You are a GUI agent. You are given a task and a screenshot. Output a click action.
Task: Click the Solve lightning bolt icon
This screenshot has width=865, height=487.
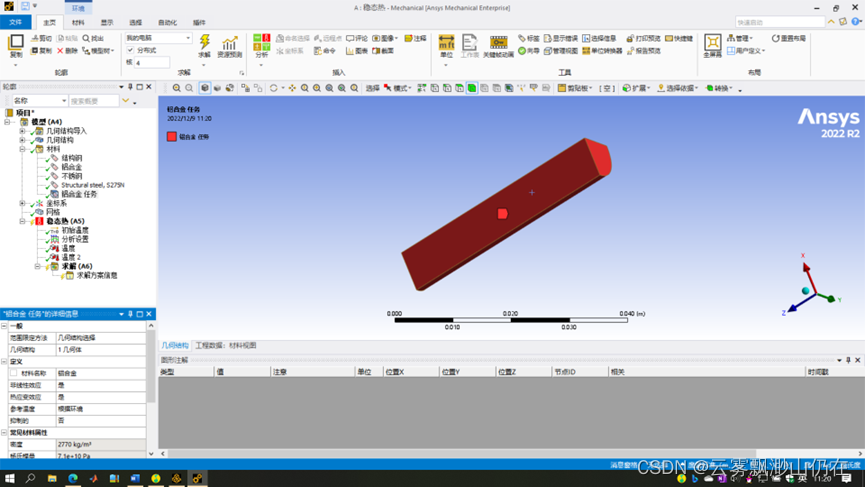[x=205, y=44]
